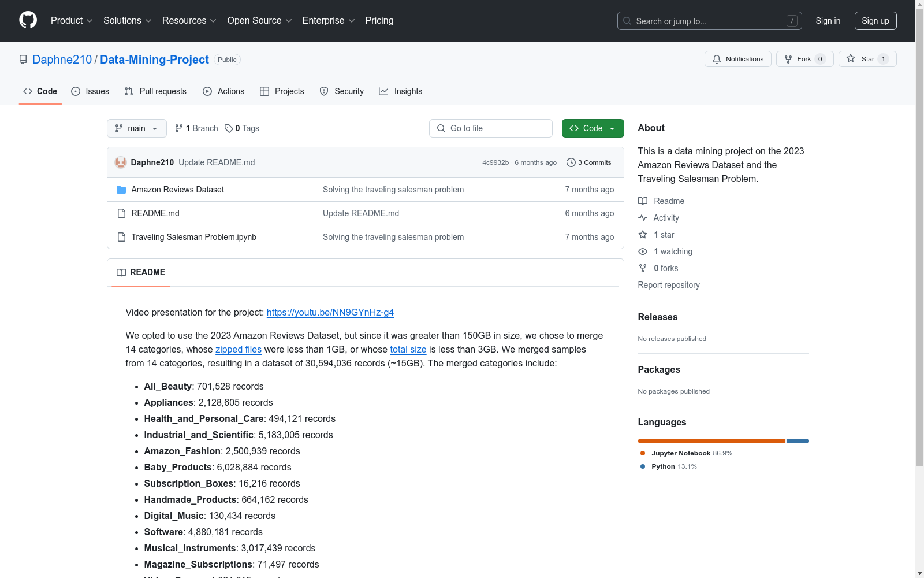Click the eye icon beside 1 watching

[x=643, y=251]
